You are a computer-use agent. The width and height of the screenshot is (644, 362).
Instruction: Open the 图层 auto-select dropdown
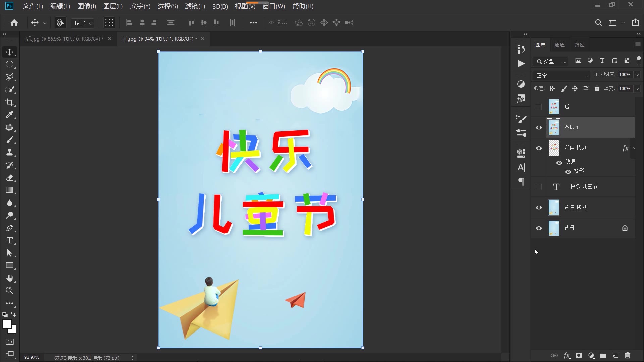(x=83, y=23)
